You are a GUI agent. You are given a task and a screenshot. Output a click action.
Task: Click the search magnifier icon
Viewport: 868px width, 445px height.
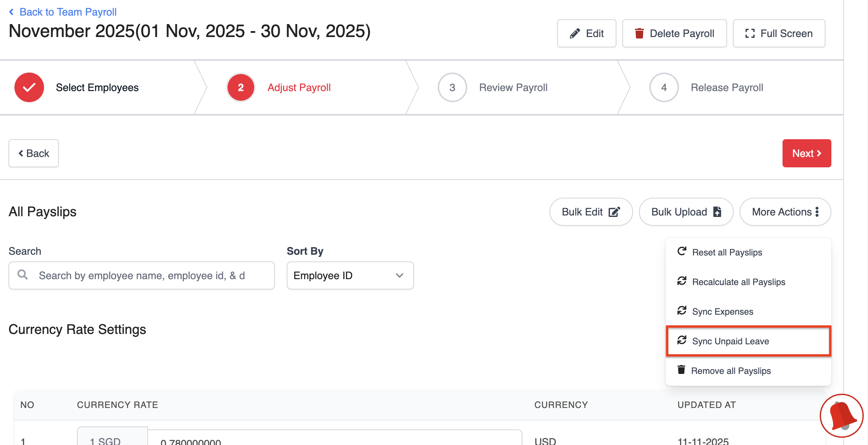23,275
